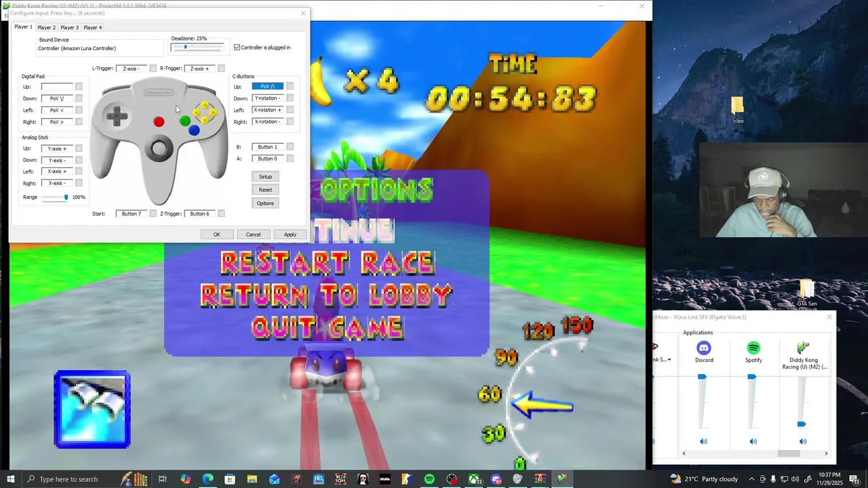Image resolution: width=868 pixels, height=488 pixels.
Task: Open Microsoft Store from the taskbar
Action: 230,479
